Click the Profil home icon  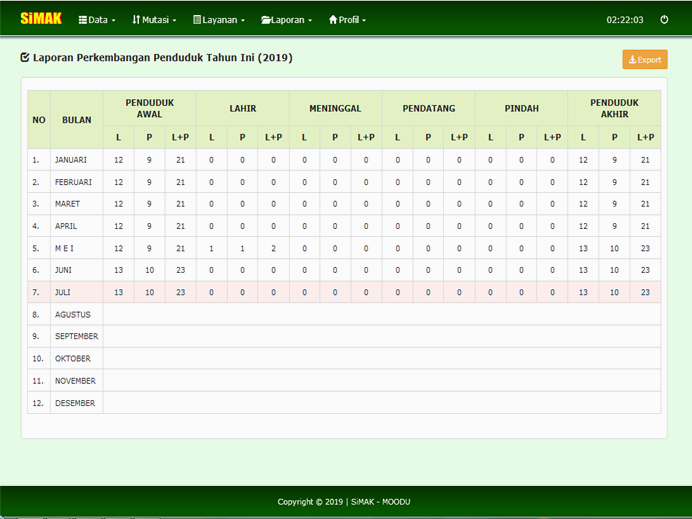tap(333, 20)
